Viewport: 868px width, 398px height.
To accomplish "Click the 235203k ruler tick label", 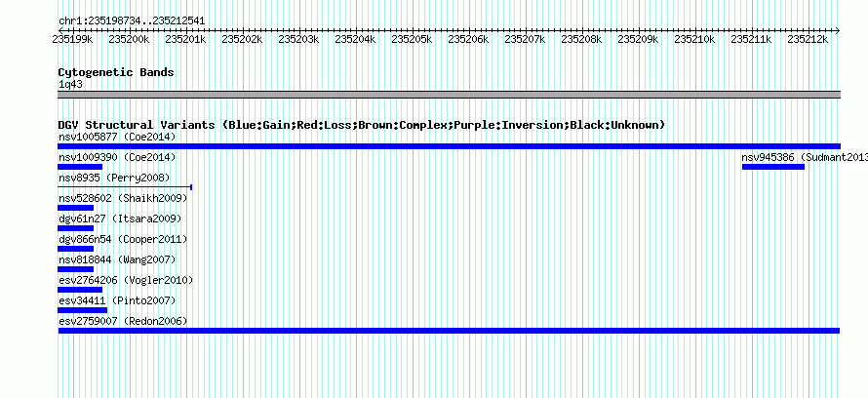I will coord(298,39).
